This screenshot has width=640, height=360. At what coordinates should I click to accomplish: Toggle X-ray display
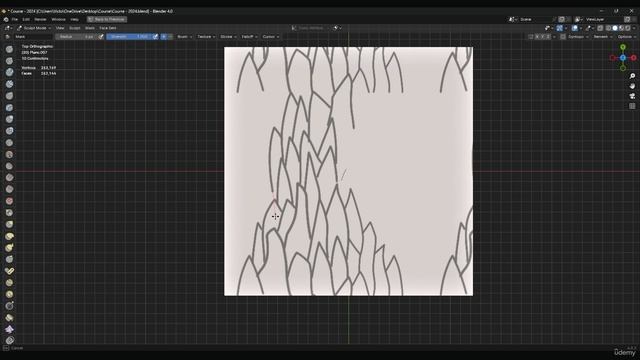pos(600,28)
